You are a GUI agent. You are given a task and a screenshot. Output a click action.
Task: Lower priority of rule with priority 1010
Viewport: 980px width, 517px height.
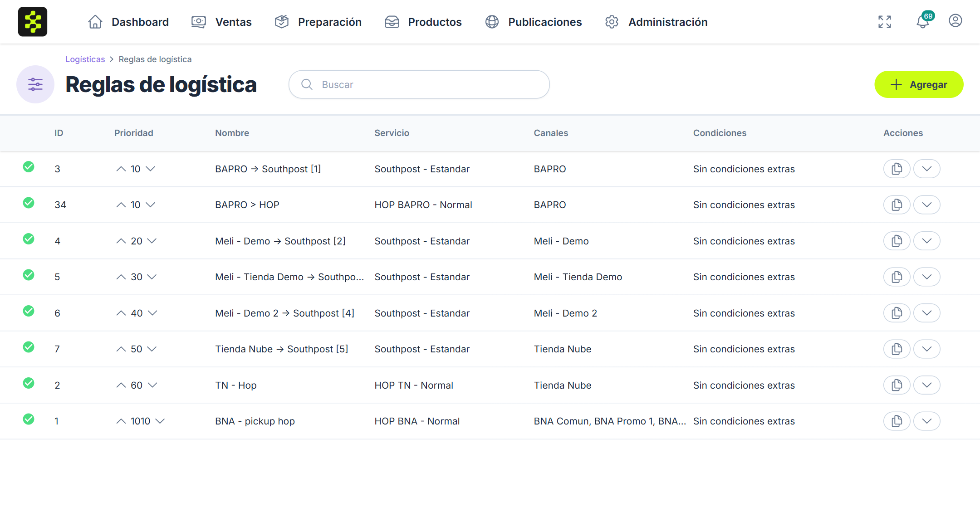coord(160,421)
